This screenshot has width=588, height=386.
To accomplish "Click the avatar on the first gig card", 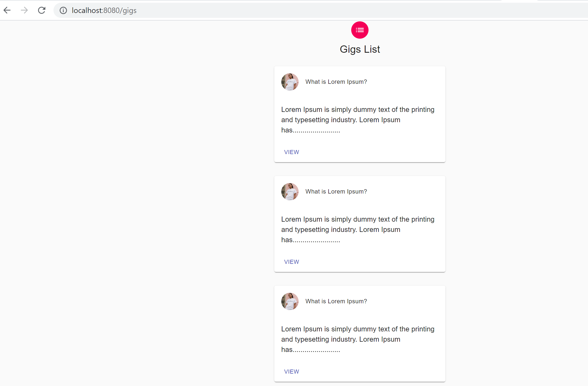I will pos(290,82).
